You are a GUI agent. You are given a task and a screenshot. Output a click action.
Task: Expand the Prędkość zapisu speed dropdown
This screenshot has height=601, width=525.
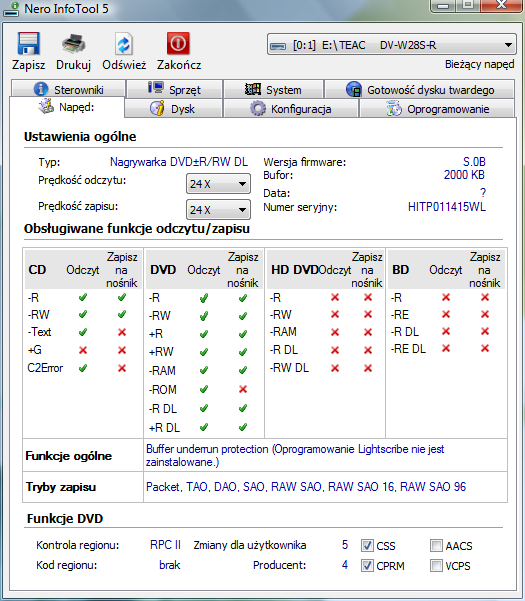point(218,210)
